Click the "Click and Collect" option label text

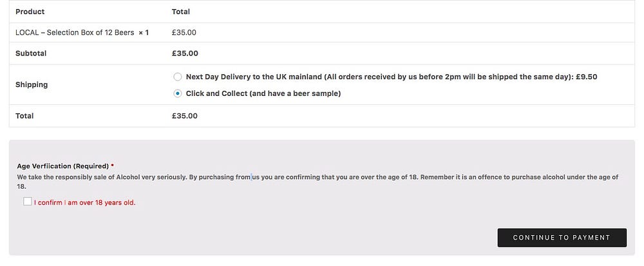(x=263, y=93)
